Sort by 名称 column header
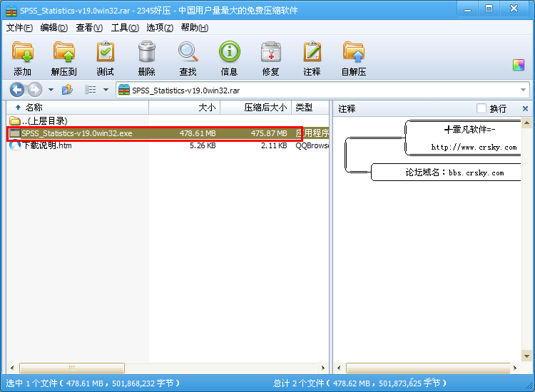535x392 pixels. coord(78,108)
